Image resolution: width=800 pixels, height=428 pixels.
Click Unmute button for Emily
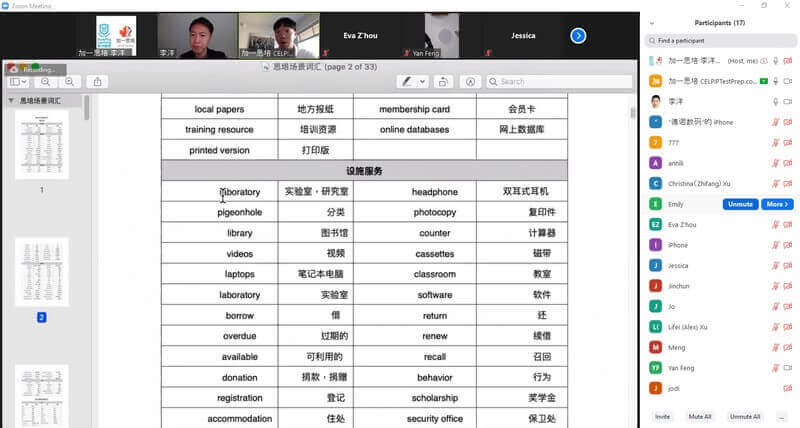coord(740,204)
